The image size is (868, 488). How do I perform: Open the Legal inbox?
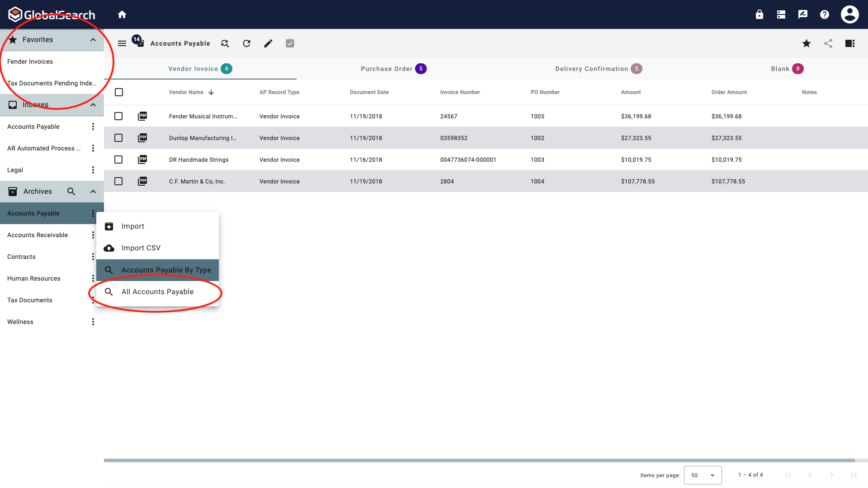point(15,170)
